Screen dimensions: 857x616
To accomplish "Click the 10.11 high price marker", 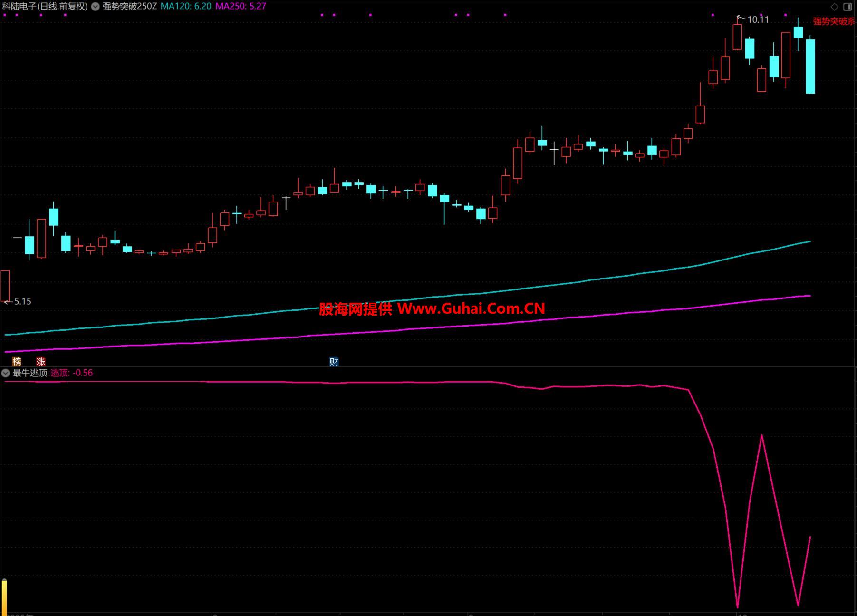I will [x=758, y=19].
